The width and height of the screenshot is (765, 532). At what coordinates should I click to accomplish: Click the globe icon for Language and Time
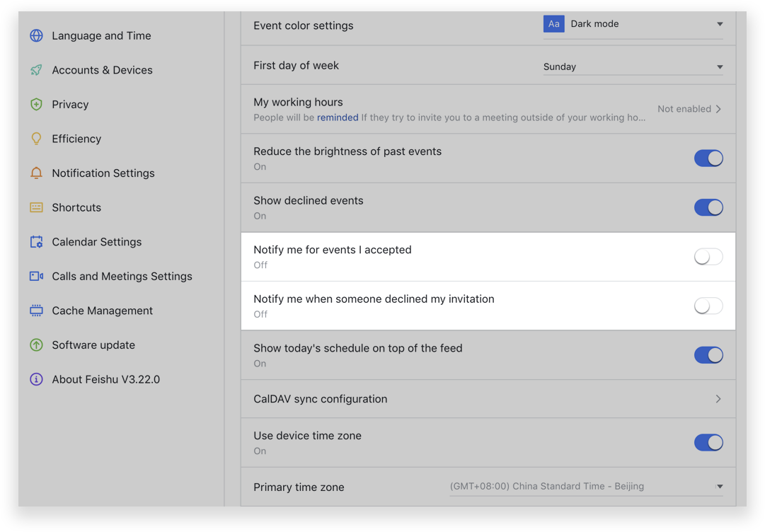point(36,35)
